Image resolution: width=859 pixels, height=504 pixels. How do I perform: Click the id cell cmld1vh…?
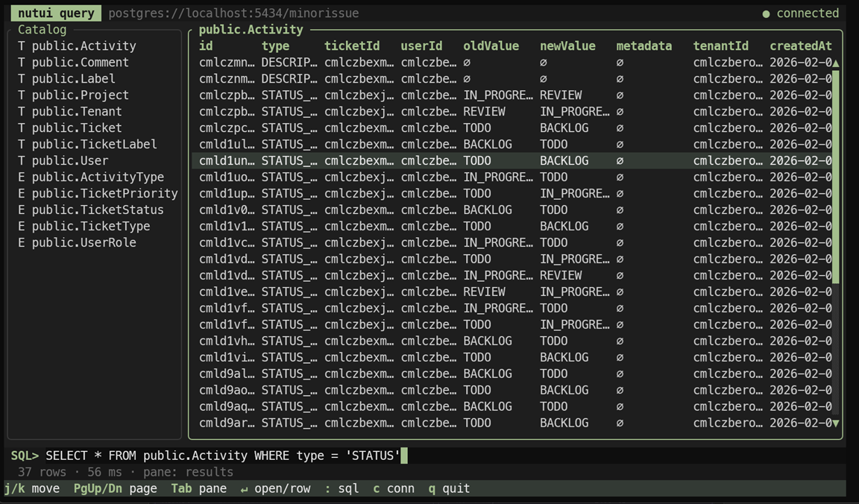tap(227, 341)
